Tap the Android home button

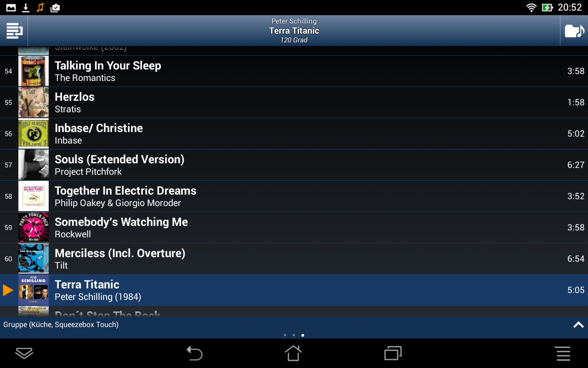click(x=293, y=353)
